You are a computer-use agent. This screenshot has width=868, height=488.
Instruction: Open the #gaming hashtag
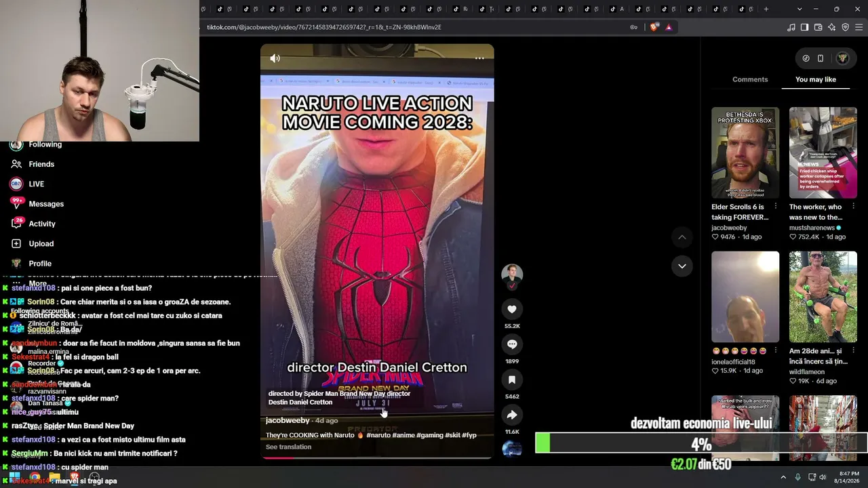click(429, 435)
